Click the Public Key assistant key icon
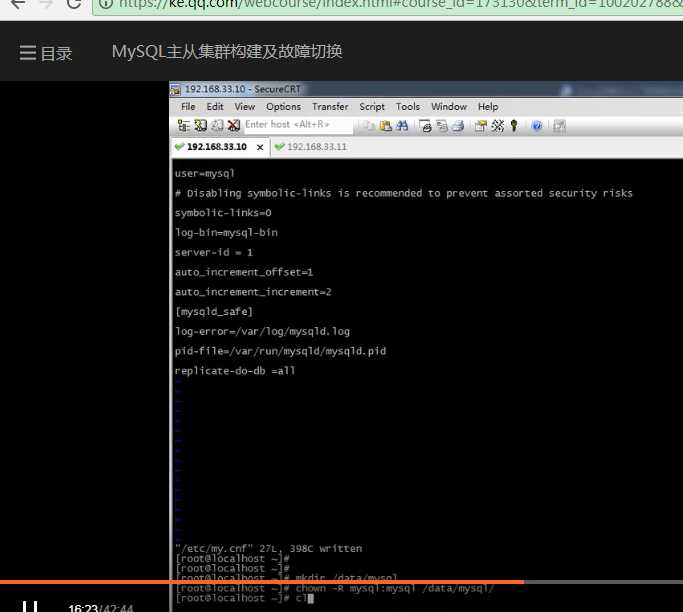This screenshot has height=612, width=683. (x=514, y=126)
